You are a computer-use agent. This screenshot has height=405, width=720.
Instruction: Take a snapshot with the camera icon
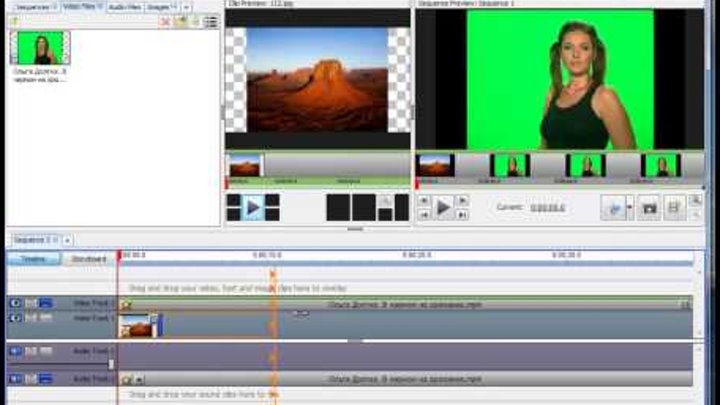tap(649, 208)
